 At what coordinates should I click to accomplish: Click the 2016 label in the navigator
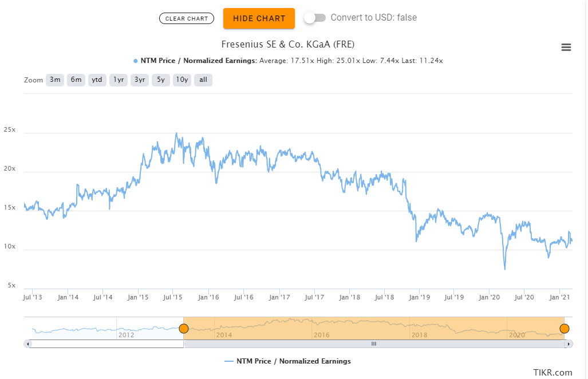click(322, 335)
